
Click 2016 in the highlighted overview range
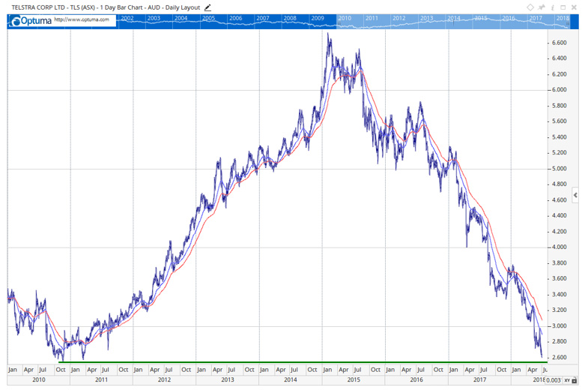509,18
